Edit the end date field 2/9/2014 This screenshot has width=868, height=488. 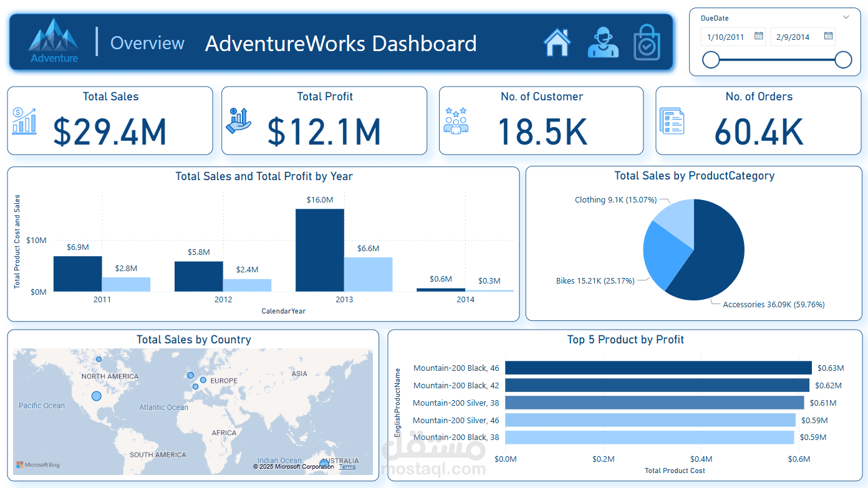(x=794, y=37)
